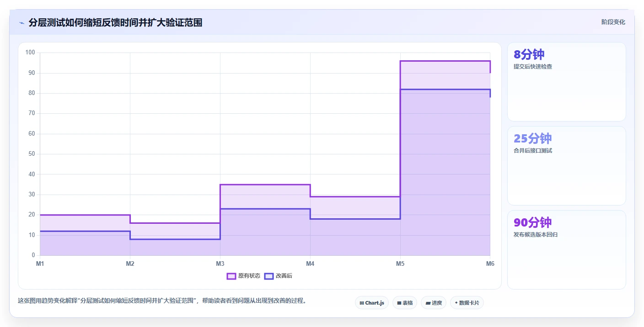Open the 25分钟 data card

click(x=567, y=166)
